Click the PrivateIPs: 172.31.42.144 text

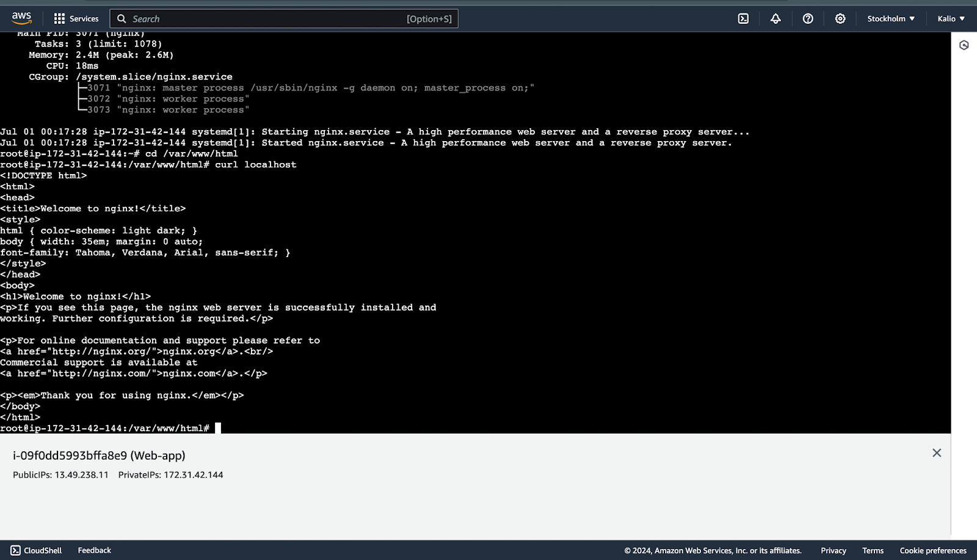pyautogui.click(x=171, y=475)
